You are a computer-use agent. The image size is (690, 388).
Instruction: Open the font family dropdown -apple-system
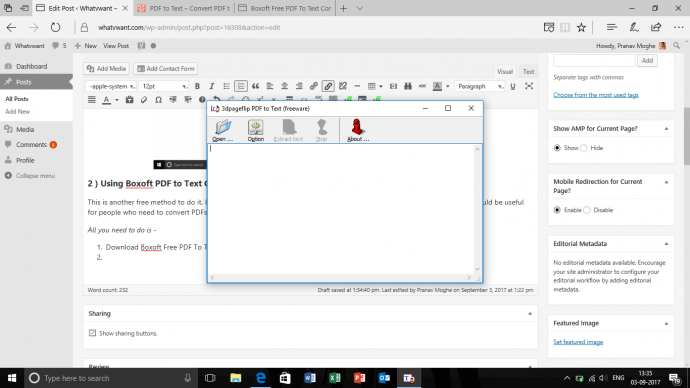(111, 86)
